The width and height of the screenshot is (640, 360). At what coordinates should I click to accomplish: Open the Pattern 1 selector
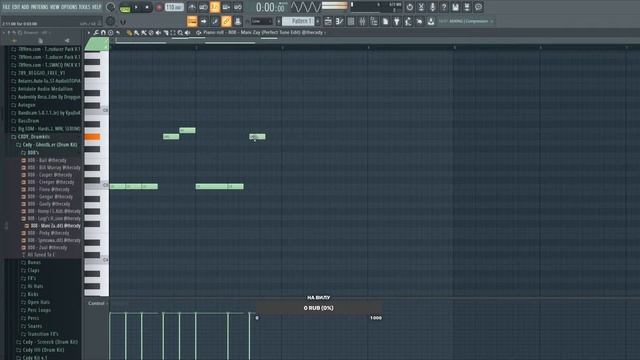point(298,21)
